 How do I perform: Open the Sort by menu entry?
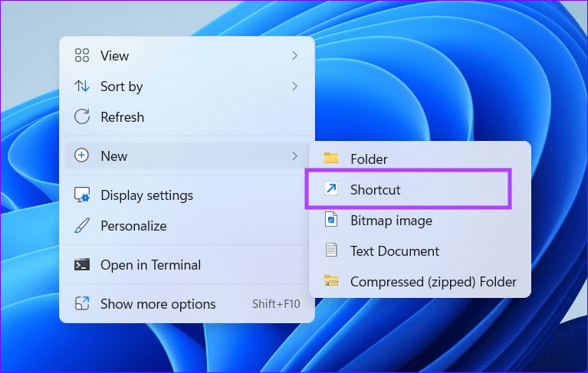[x=187, y=86]
